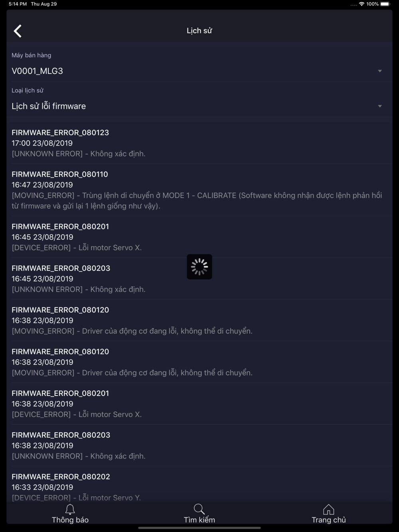Tap the search magnifier icon

coord(199,509)
